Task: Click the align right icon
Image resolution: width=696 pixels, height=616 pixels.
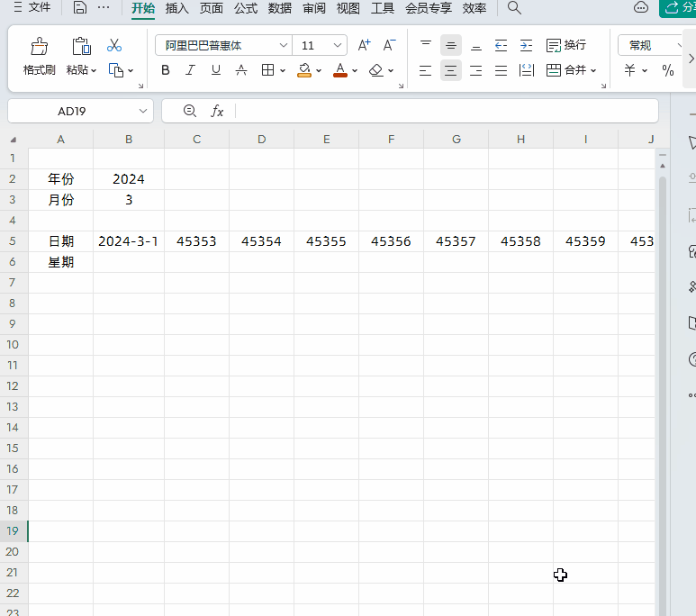Action: pyautogui.click(x=476, y=70)
